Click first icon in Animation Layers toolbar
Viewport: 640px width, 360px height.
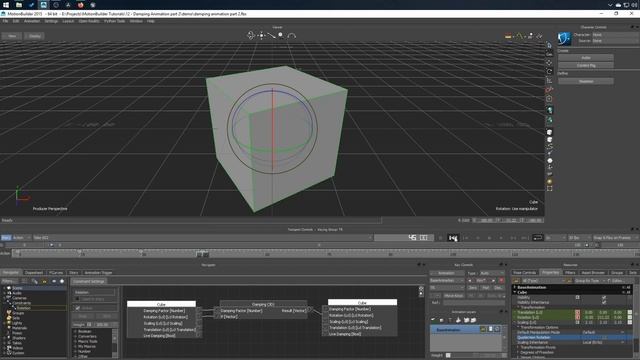click(433, 320)
